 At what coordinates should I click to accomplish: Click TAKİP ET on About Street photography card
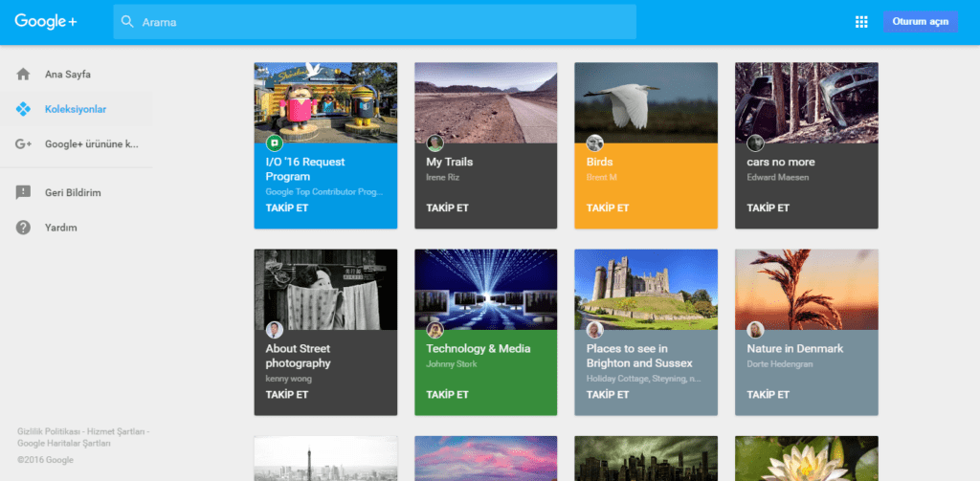click(x=287, y=395)
